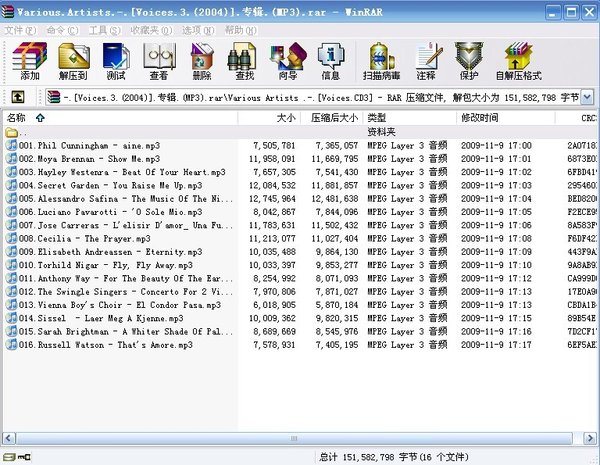
Task: Click file icon of 004. Secret Garden
Action: click(x=11, y=185)
